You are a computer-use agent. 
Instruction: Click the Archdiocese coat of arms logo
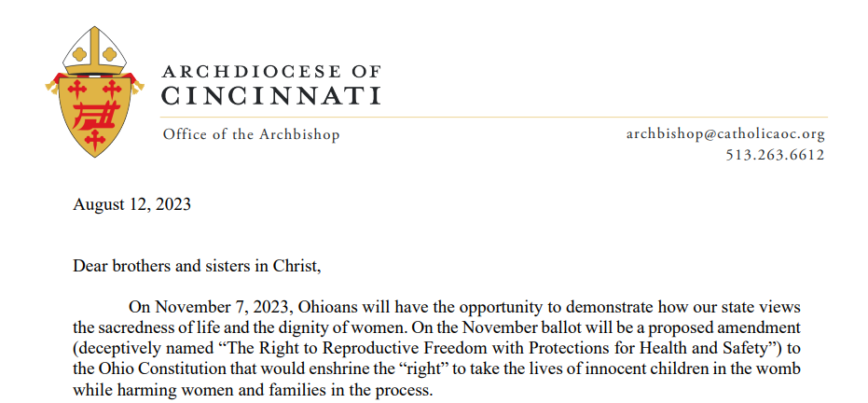click(x=95, y=92)
